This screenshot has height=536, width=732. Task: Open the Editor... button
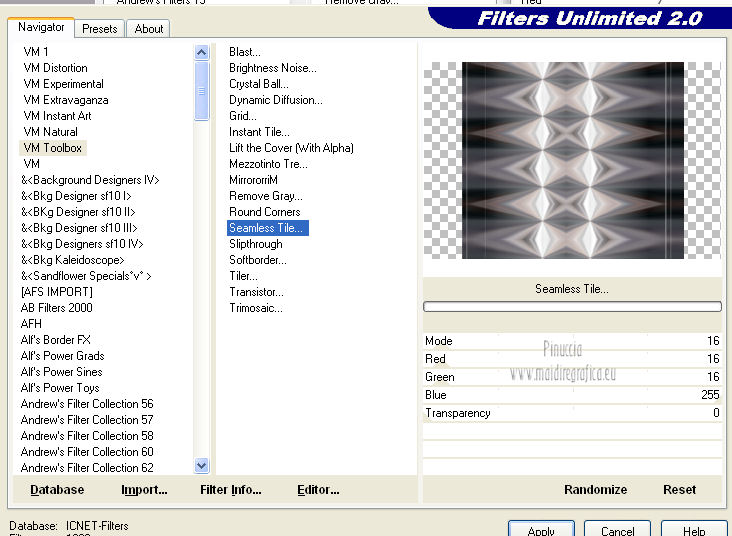click(318, 490)
